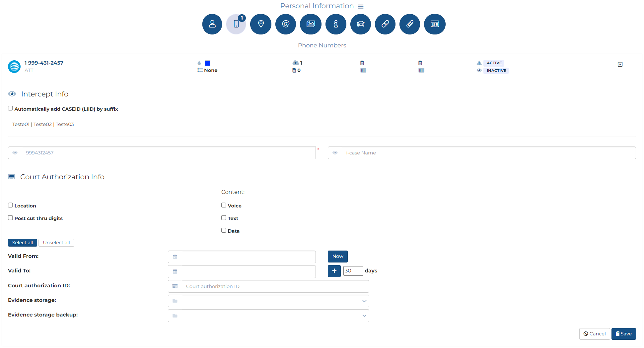Select the phone numbers tab icon
This screenshot has width=644, height=348.
[236, 24]
